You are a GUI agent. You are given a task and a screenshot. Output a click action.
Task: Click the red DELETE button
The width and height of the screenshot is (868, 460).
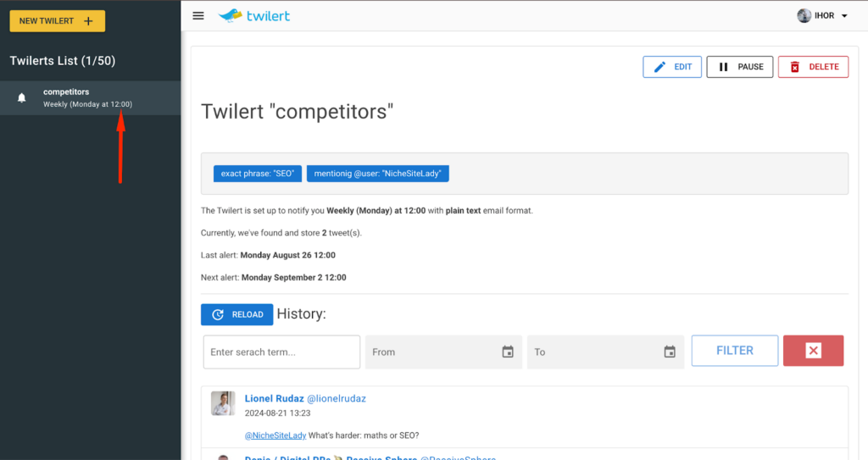click(813, 67)
